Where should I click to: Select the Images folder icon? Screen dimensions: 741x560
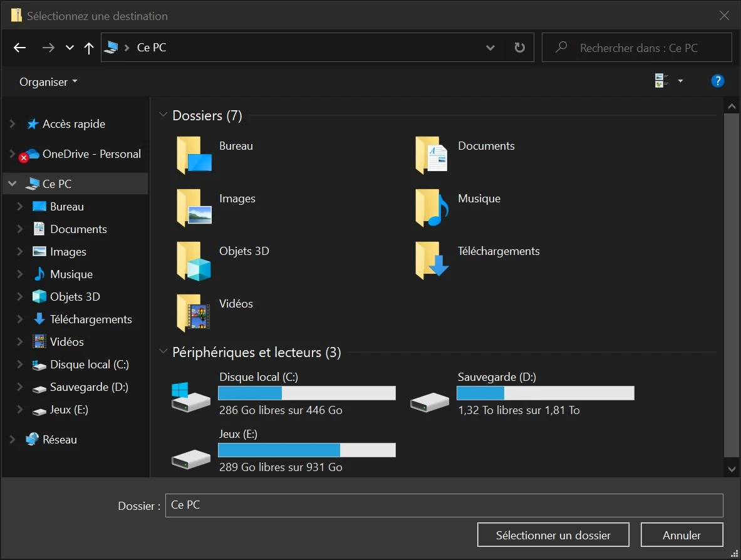[x=194, y=207]
